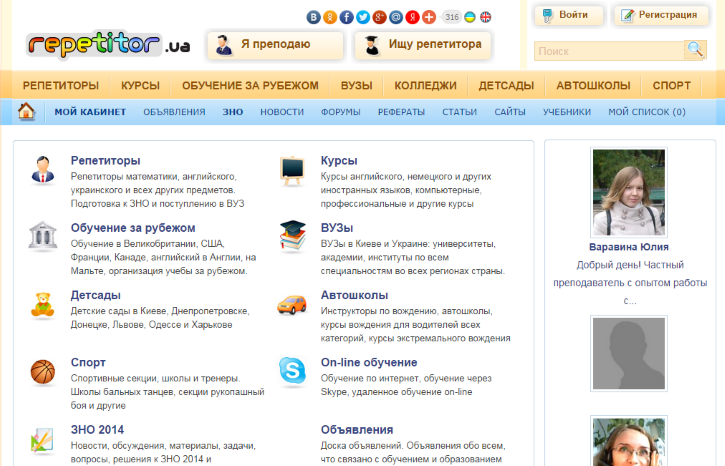Click the ВУЗы graduation cap icon
The width and height of the screenshot is (725, 466).
point(293,236)
